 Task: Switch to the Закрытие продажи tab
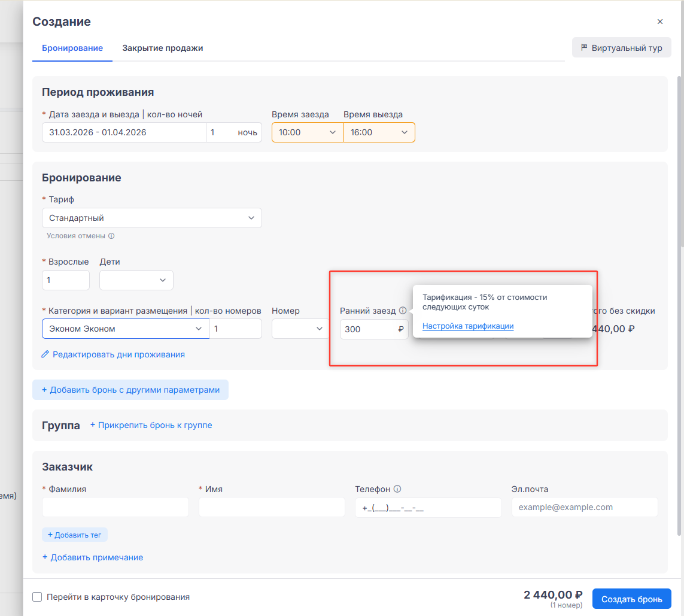(x=163, y=48)
